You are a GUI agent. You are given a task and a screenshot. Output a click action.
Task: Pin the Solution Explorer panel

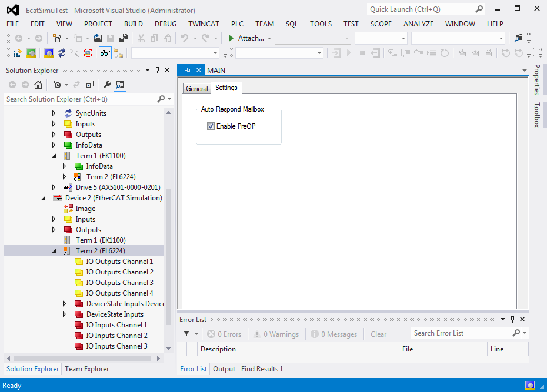[x=157, y=70]
